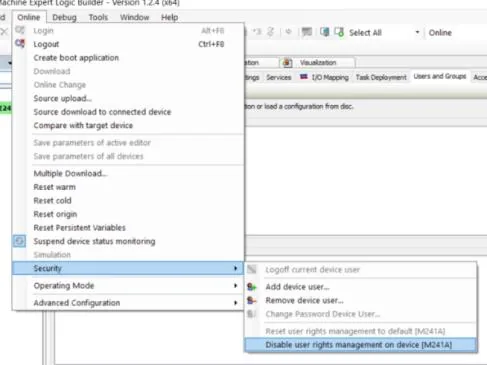Click the Logoff current device user icon
Image resolution: width=487 pixels, height=365 pixels.
(x=252, y=269)
